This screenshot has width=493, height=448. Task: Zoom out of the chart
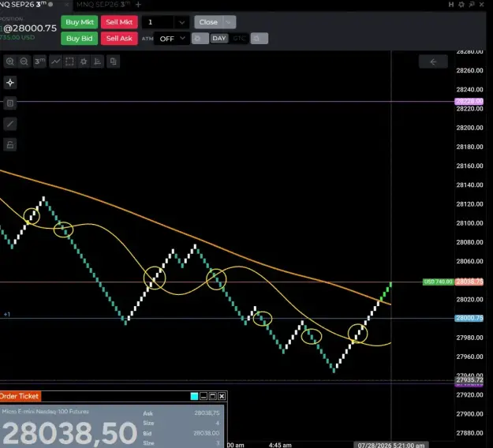[x=24, y=62]
